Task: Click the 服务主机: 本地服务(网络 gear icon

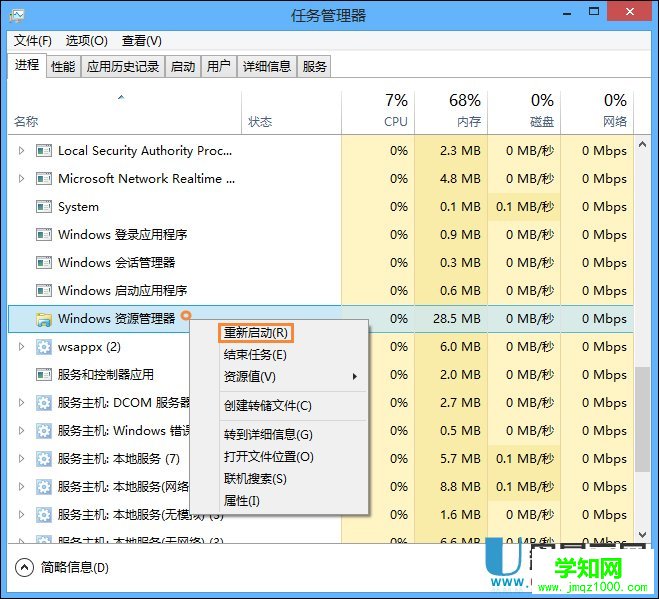Action: click(44, 487)
